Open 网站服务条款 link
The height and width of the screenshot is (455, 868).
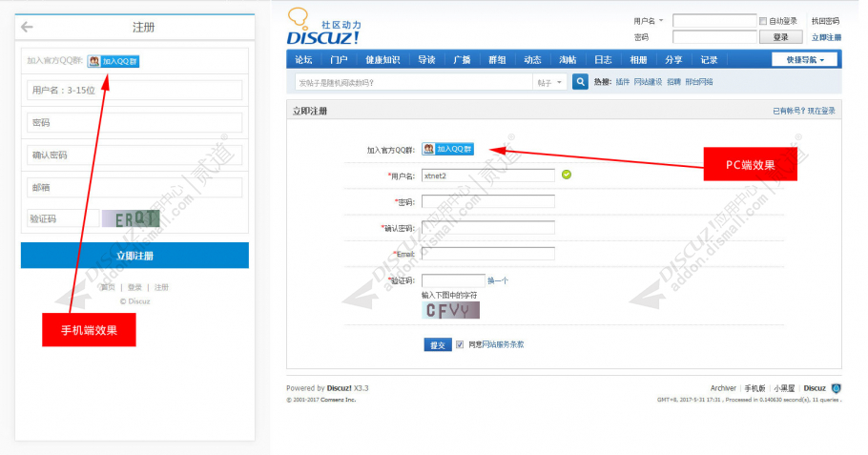(x=503, y=344)
